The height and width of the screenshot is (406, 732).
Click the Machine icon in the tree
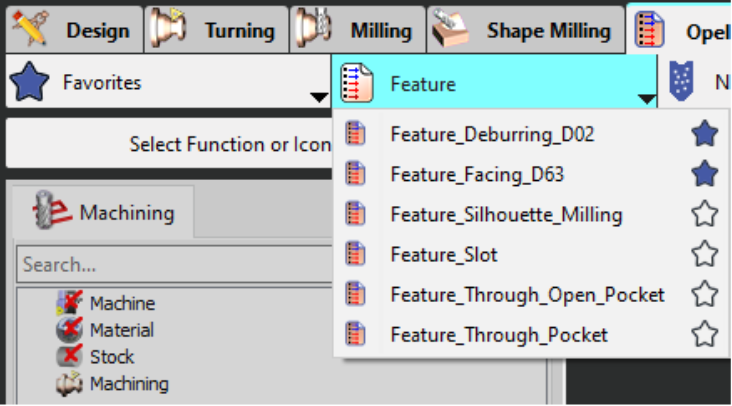click(69, 303)
